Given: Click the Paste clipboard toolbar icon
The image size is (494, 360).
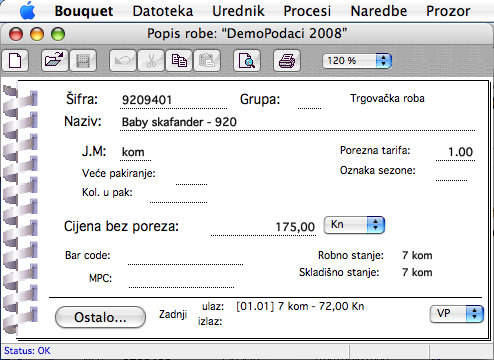Looking at the screenshot, I should tap(207, 61).
